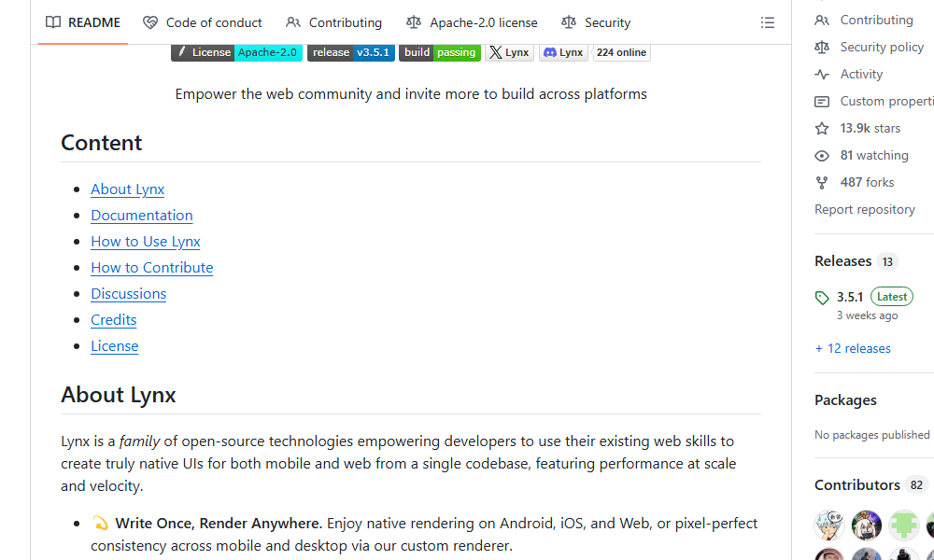
Task: Click the Report repository link
Action: click(x=864, y=209)
